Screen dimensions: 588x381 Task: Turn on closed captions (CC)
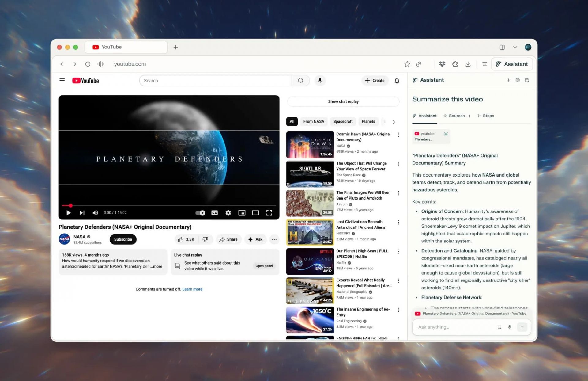(x=214, y=213)
